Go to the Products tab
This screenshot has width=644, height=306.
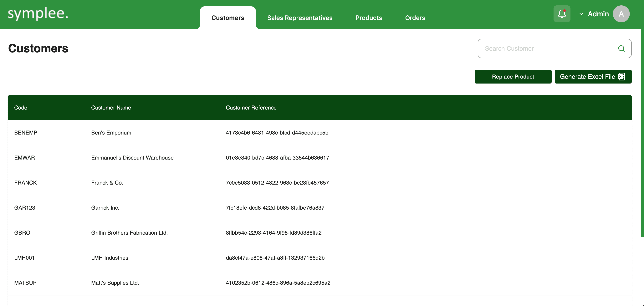coord(369,18)
